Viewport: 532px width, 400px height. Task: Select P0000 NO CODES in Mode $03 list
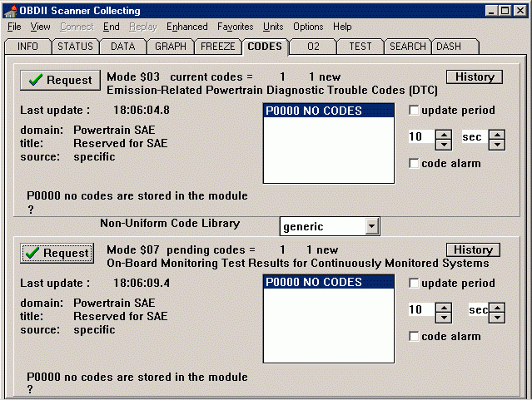point(328,111)
